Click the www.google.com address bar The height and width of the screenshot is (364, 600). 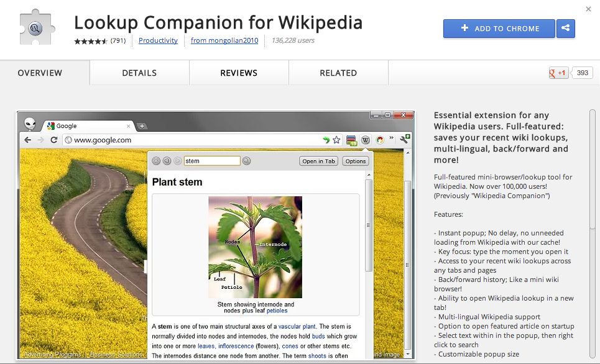[203, 140]
